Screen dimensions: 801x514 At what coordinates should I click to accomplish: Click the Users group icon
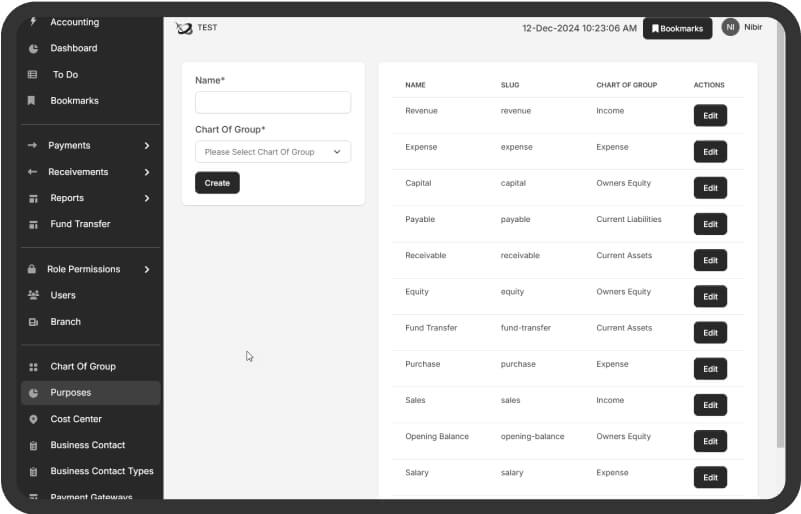[33, 295]
